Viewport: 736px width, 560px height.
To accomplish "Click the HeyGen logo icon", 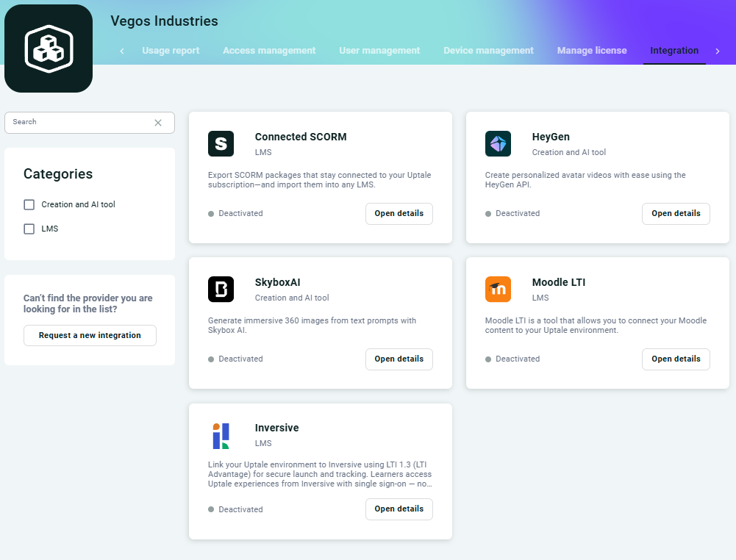I will (x=498, y=143).
